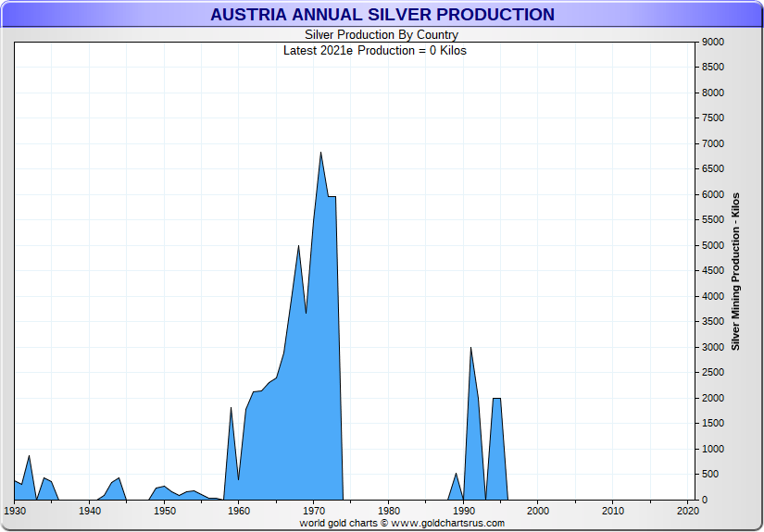Click the "Silver Mining Production - Kilos" axis label
The width and height of the screenshot is (764, 532).
[735, 272]
